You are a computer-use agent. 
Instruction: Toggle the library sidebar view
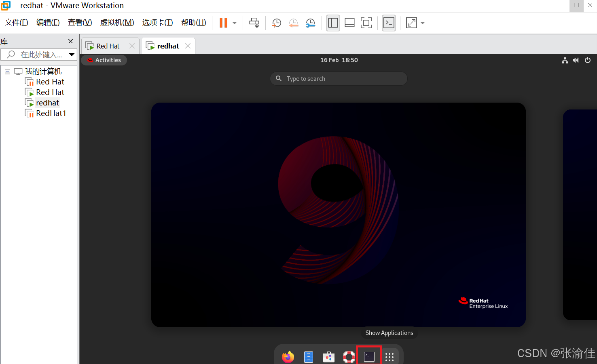[333, 23]
